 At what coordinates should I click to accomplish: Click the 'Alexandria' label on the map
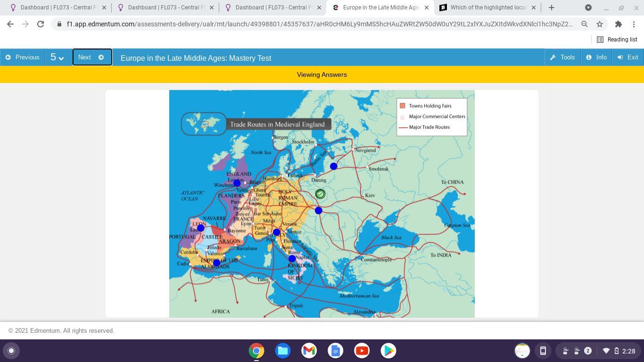pos(364,312)
